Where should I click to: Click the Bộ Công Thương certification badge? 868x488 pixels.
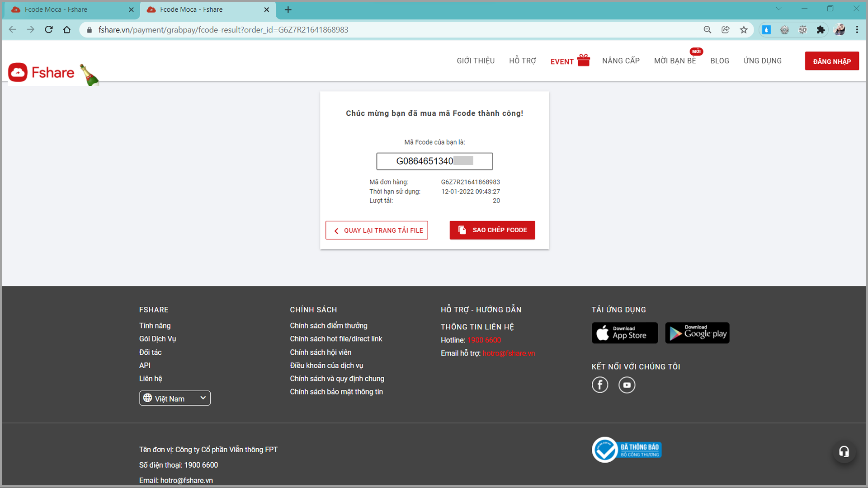coord(627,450)
